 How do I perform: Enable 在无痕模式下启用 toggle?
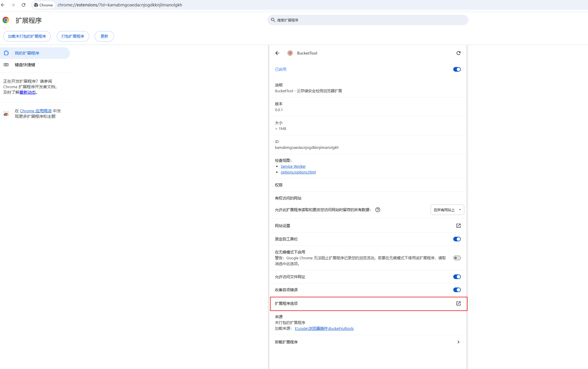point(457,258)
